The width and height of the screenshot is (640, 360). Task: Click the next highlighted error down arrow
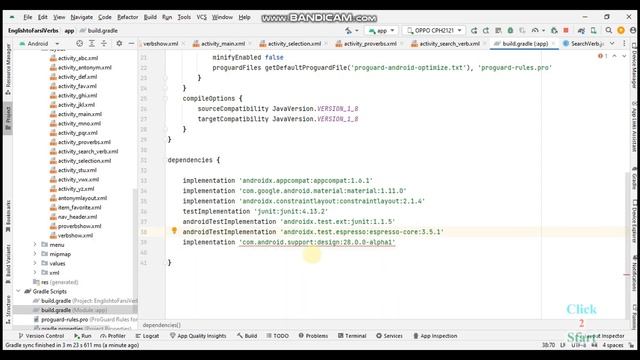click(624, 56)
